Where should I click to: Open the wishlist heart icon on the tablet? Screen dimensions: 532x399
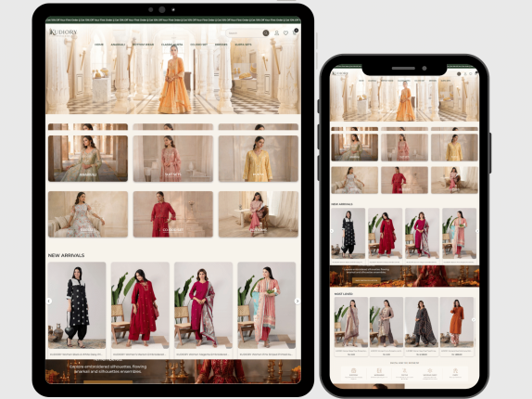[285, 32]
